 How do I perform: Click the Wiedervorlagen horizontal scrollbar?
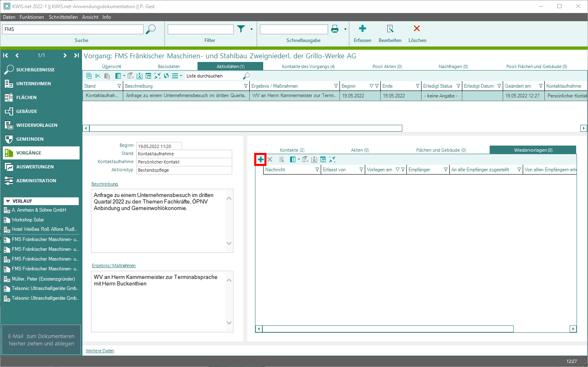pos(388,329)
